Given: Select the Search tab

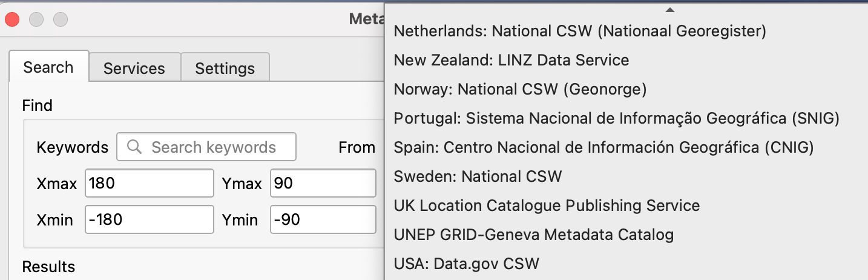Looking at the screenshot, I should pyautogui.click(x=48, y=67).
